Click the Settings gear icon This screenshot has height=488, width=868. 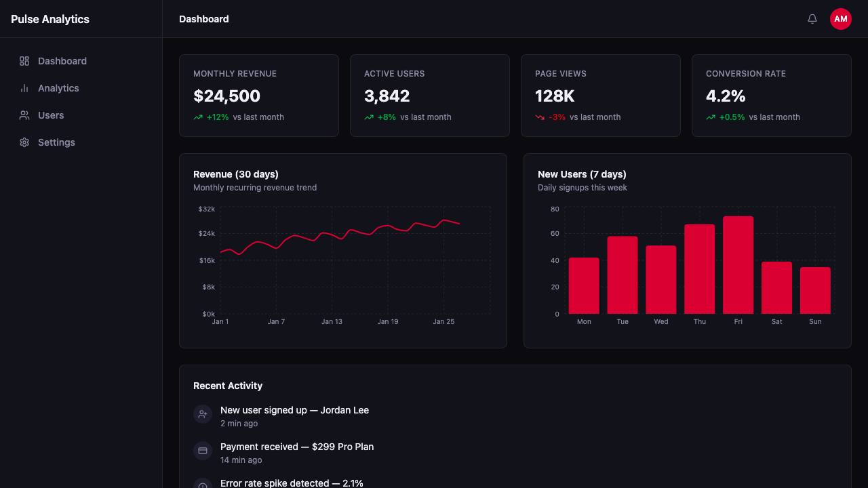24,142
